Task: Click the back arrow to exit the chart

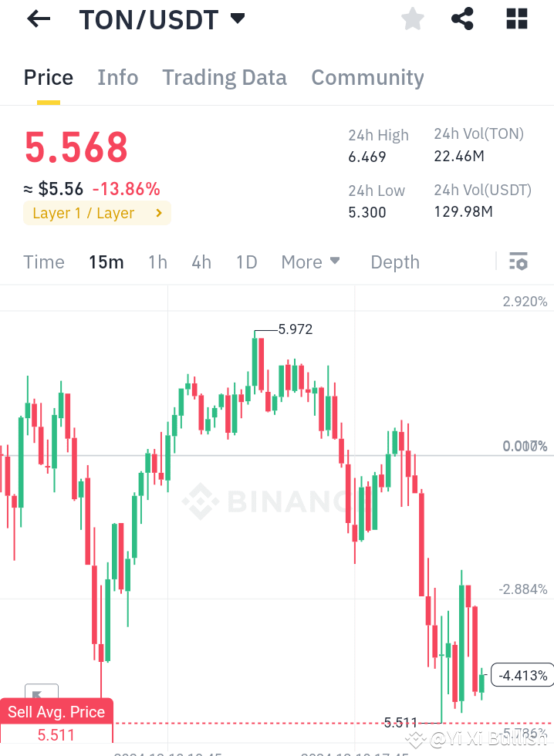Action: (x=37, y=19)
